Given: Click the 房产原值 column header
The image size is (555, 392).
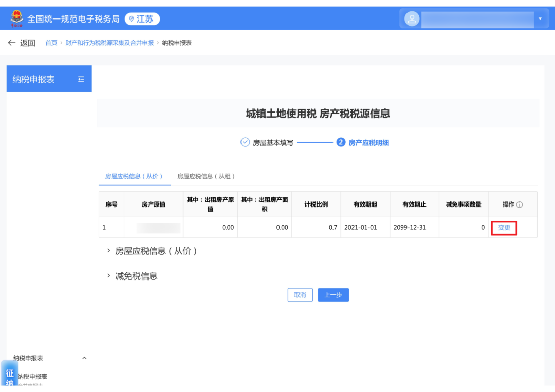Looking at the screenshot, I should pos(154,204).
